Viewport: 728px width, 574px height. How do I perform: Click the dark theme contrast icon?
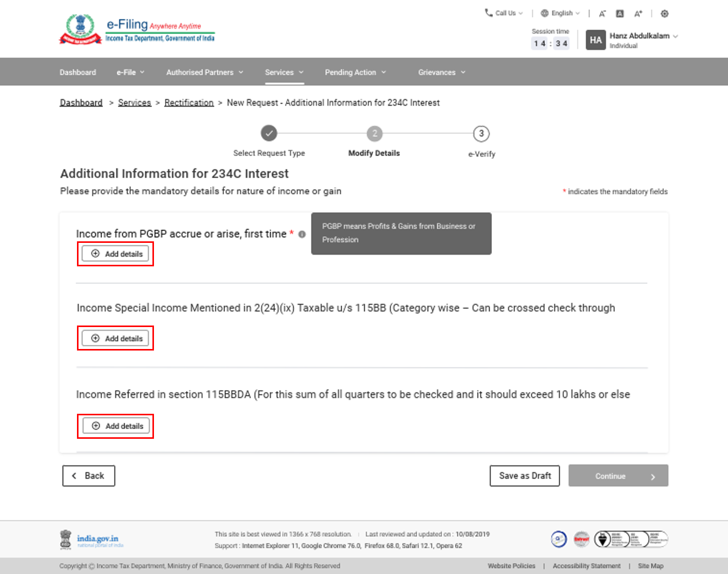pyautogui.click(x=619, y=14)
